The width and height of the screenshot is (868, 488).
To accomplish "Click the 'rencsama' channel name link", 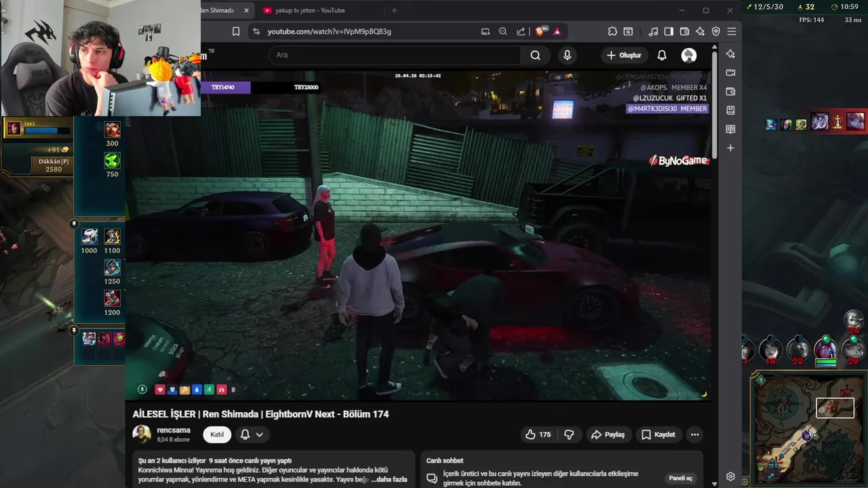I will [x=174, y=430].
